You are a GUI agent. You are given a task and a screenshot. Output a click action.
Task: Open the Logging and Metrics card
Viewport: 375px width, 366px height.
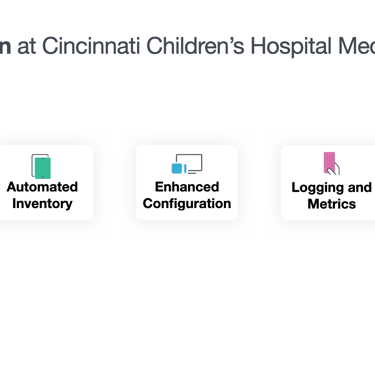click(x=328, y=182)
